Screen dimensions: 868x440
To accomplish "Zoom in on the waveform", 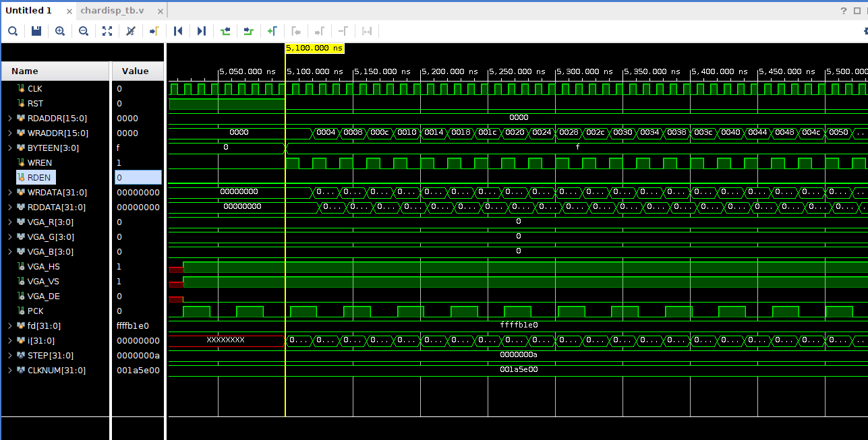I will [60, 31].
